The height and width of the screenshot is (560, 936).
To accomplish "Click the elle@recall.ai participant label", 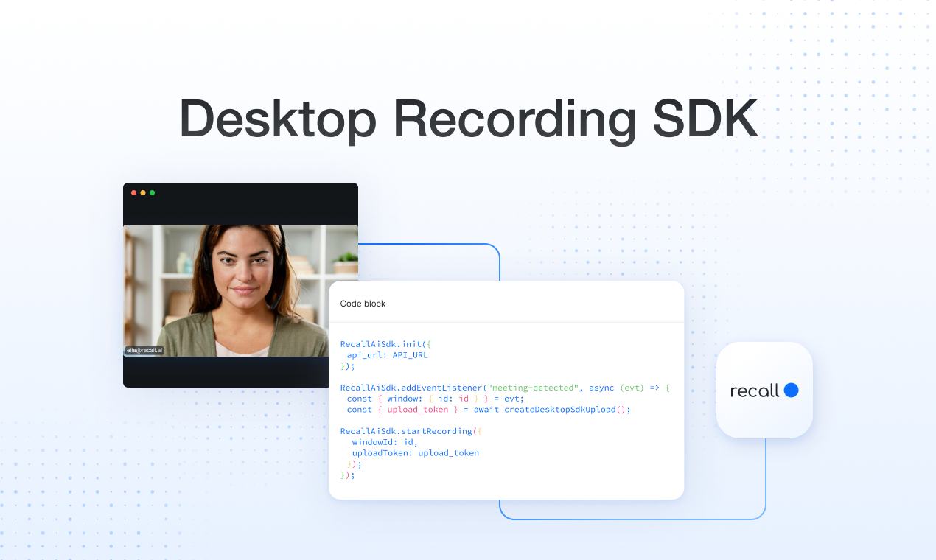I will [144, 351].
